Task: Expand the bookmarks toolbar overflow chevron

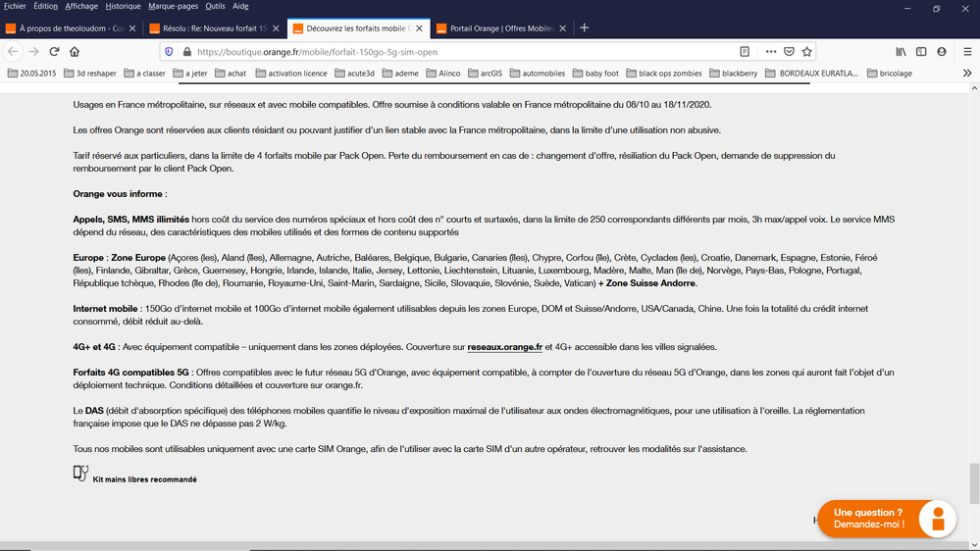Action: 967,74
